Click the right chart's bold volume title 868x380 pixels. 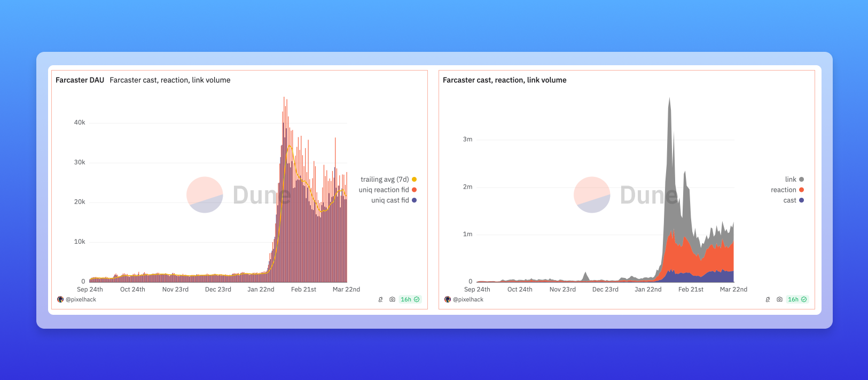tap(505, 80)
